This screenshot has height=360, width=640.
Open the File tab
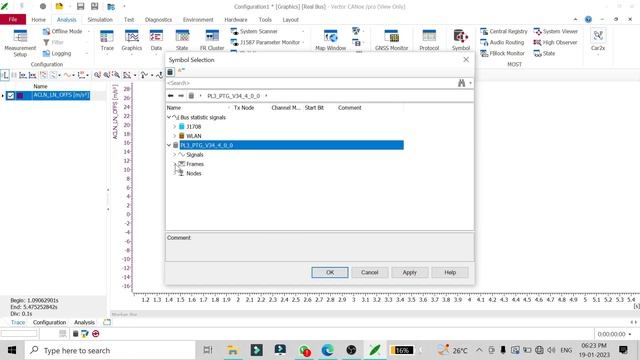coord(13,19)
